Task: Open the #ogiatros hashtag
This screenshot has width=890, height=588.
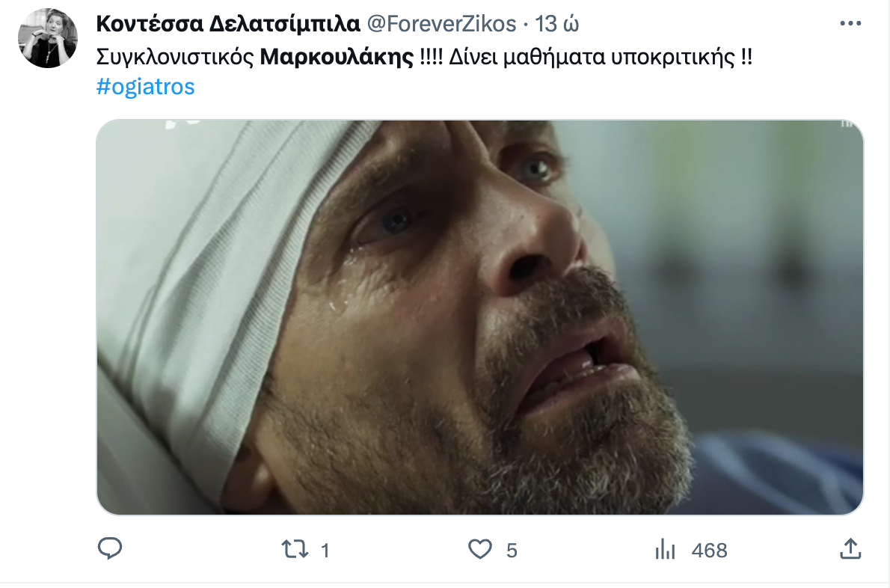Action: point(145,87)
